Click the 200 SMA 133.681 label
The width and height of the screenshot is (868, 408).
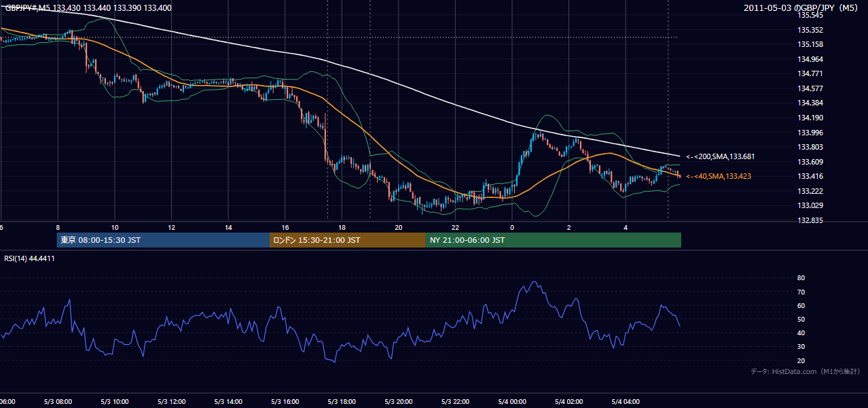point(720,156)
